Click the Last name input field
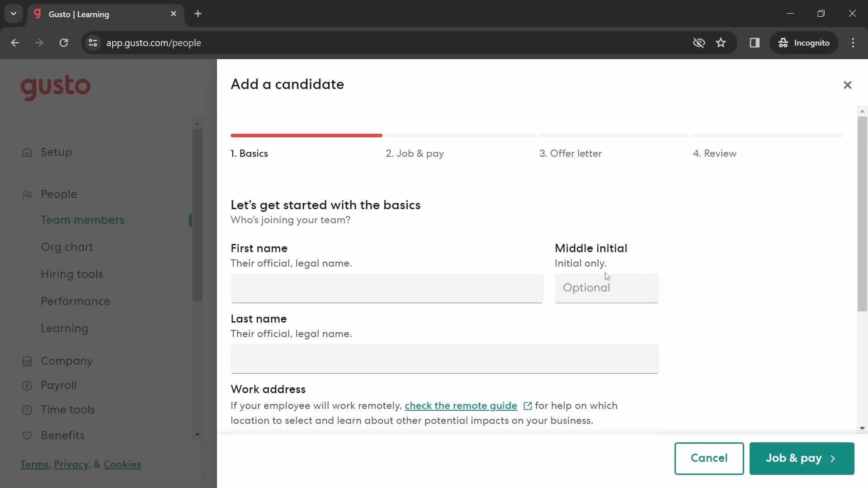The image size is (868, 488). click(445, 359)
